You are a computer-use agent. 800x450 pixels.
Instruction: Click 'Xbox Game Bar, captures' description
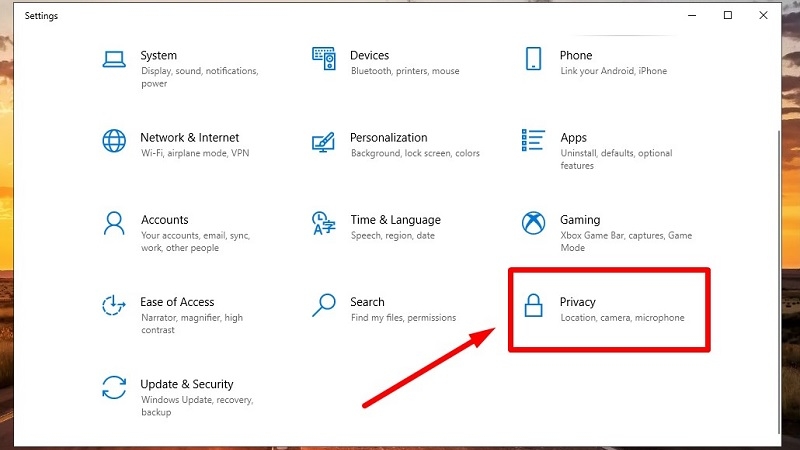point(612,235)
